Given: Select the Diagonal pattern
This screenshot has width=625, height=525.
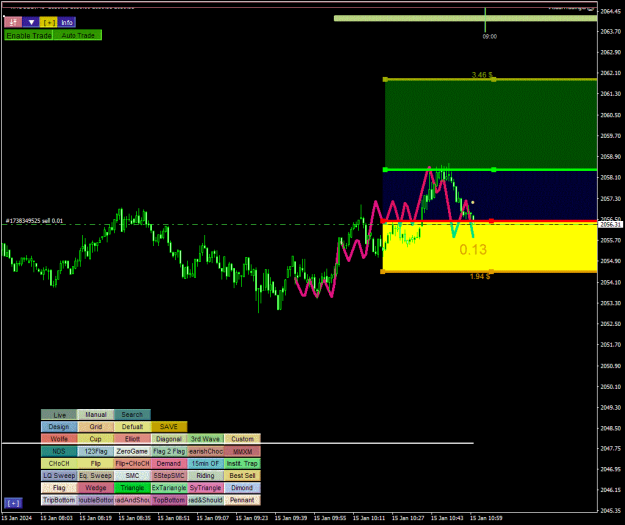Looking at the screenshot, I should click(169, 439).
